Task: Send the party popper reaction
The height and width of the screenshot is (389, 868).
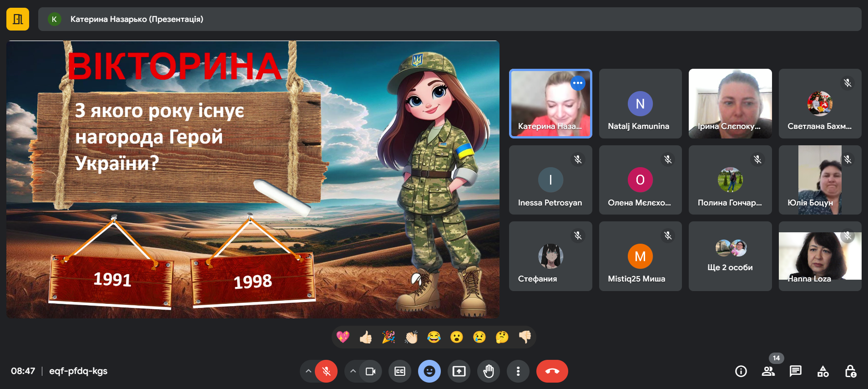Action: coord(389,337)
